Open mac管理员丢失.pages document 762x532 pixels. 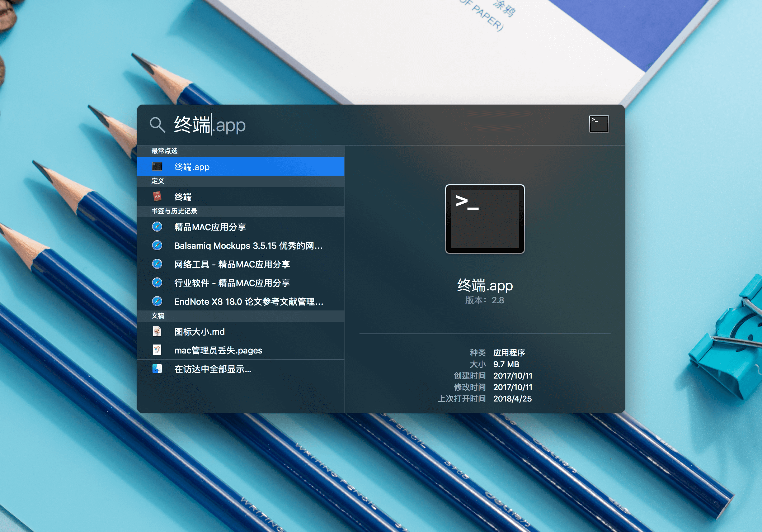click(241, 350)
